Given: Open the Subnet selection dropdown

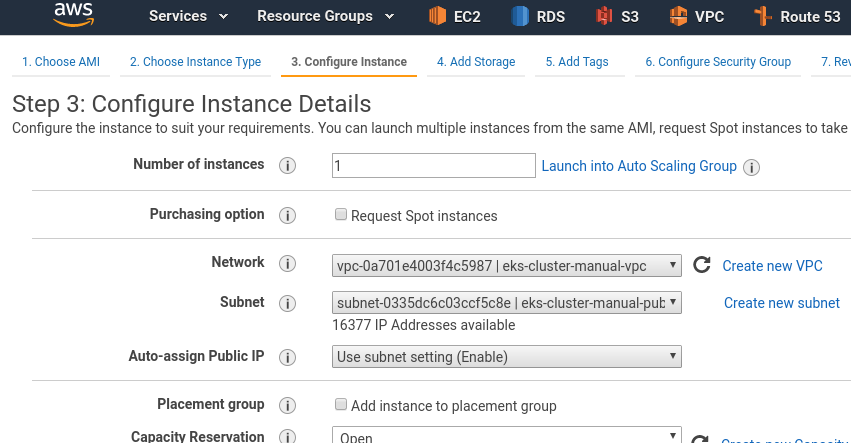Looking at the screenshot, I should [506, 302].
